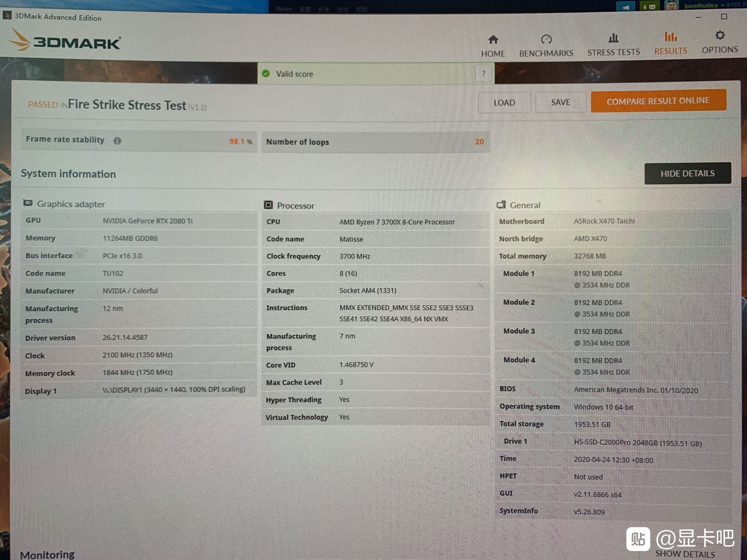Click the Steam announcement icon in the background
This screenshot has height=560, width=747.
tap(625, 7)
